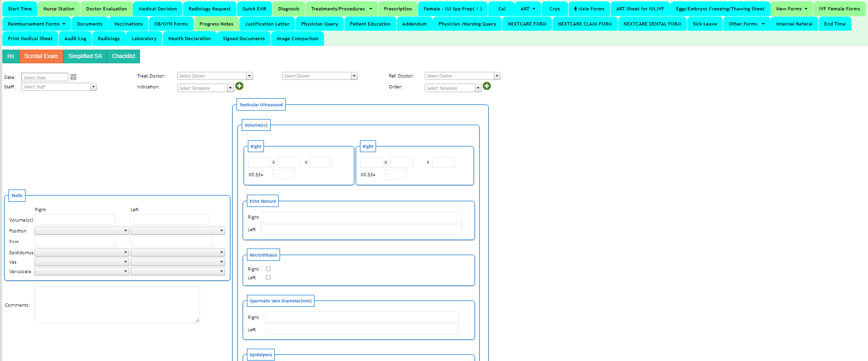Open the Left Epididymys dropdown
Screen dimensions: 868x361
coord(178,253)
